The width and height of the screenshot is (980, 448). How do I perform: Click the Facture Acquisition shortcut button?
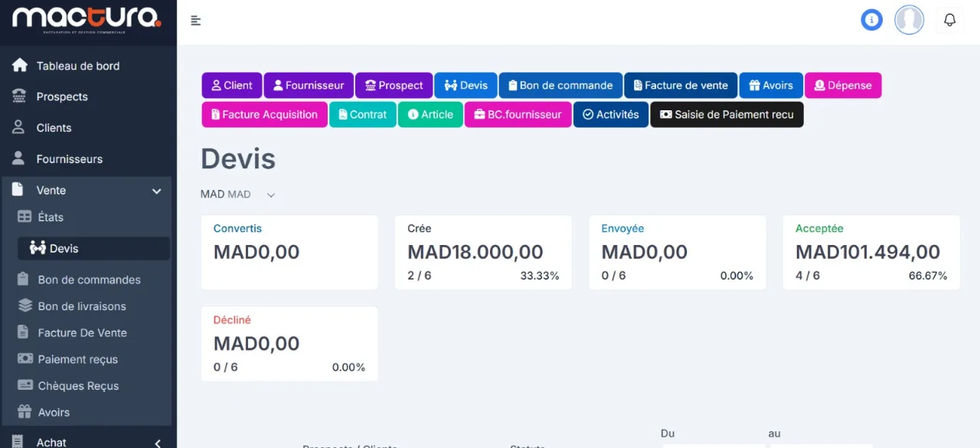pyautogui.click(x=265, y=115)
